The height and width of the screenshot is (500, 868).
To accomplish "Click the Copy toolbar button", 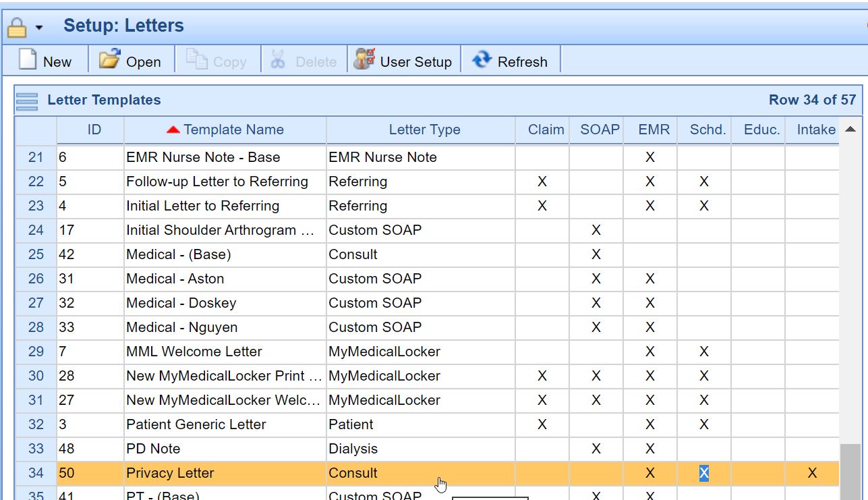I will (216, 61).
